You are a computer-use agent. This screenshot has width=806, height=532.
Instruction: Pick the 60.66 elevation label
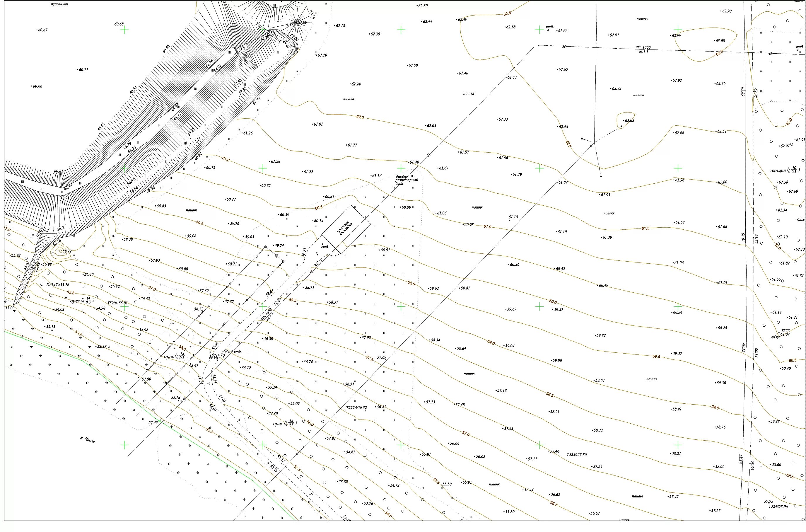tap(37, 86)
